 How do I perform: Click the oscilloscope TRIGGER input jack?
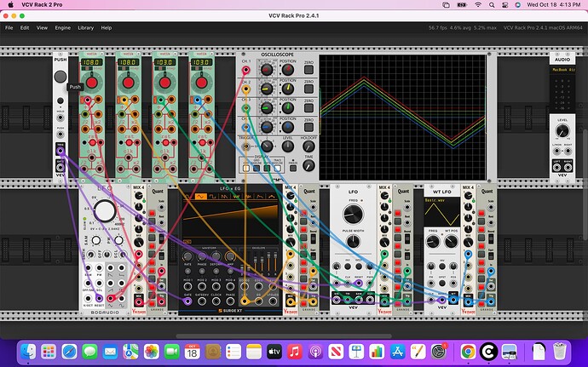click(x=245, y=146)
